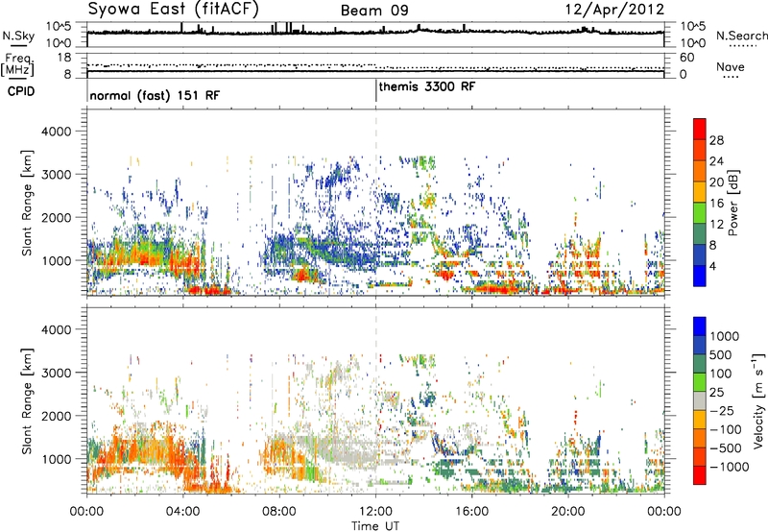Viewport: 768px width, 532px height.
Task: Click the "28" tick on Power color bar
Action: click(x=716, y=140)
